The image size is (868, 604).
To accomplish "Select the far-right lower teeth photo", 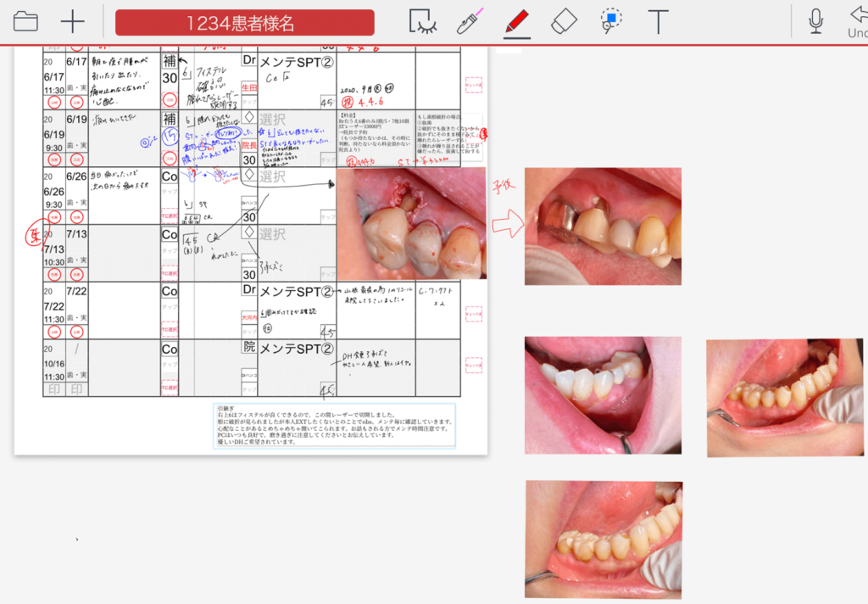I will [x=785, y=398].
